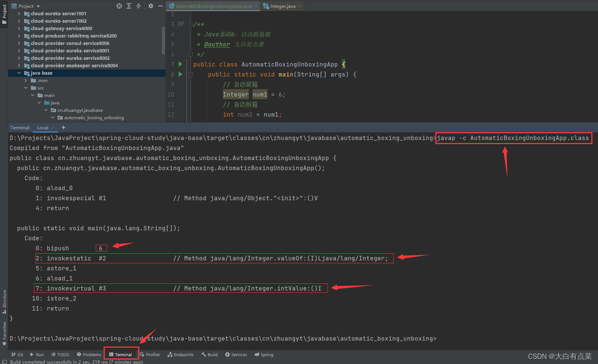Click the javap -c command text in terminal
The image size is (598, 364).
point(513,138)
